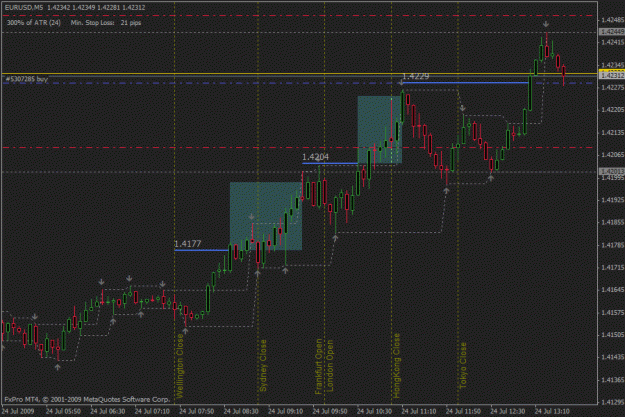Click the down arrow above the highest candle
Image resolution: width=625 pixels, height=417 pixels.
point(546,24)
